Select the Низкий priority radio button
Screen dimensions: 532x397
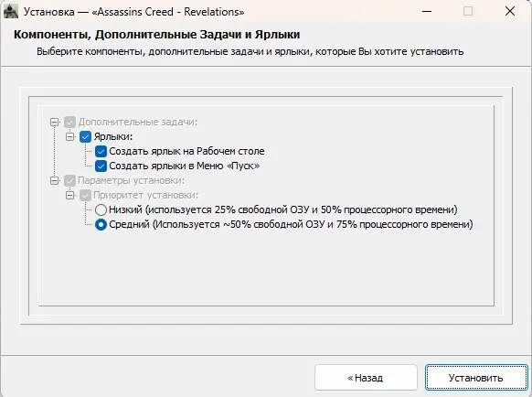(101, 209)
